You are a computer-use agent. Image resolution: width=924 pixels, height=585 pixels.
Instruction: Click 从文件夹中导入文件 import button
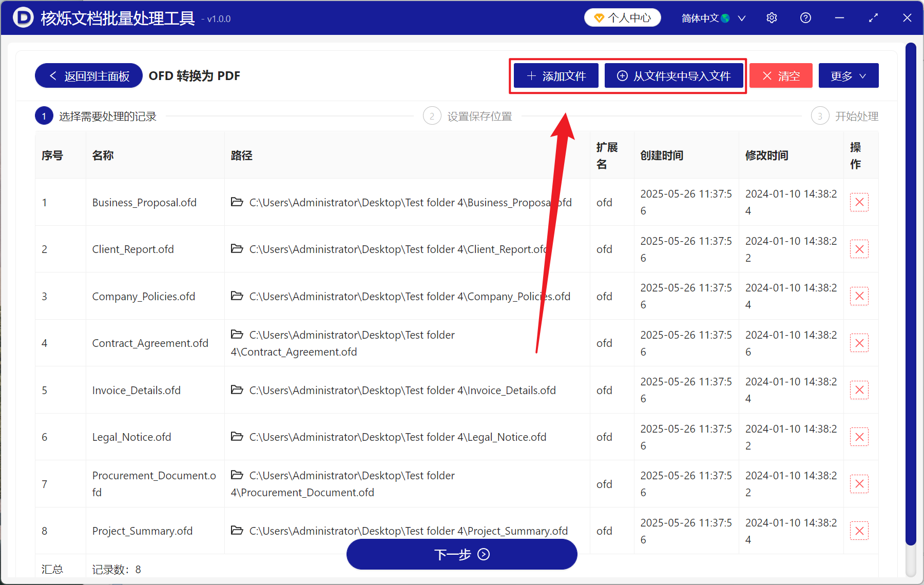coord(674,76)
